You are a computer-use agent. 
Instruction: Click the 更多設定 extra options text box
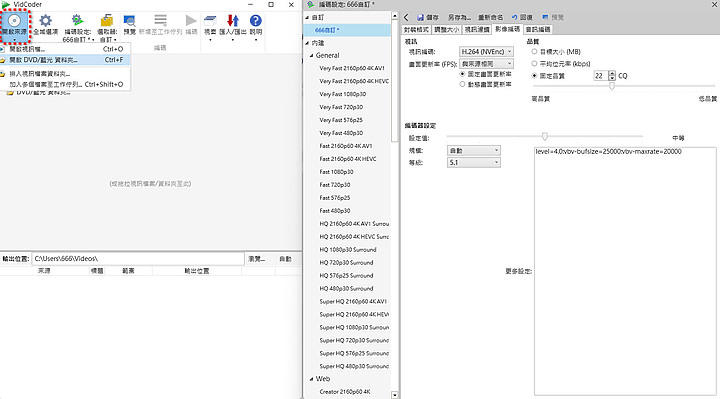click(x=625, y=271)
